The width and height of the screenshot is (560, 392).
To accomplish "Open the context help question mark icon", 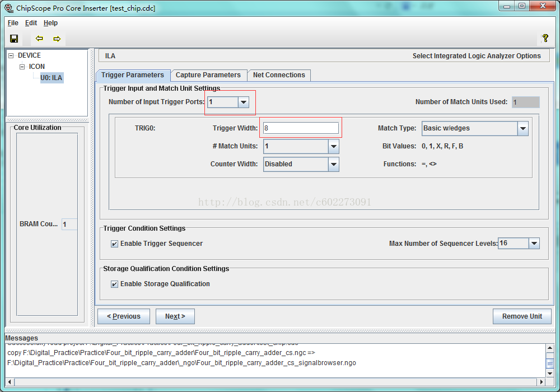I will (x=545, y=38).
